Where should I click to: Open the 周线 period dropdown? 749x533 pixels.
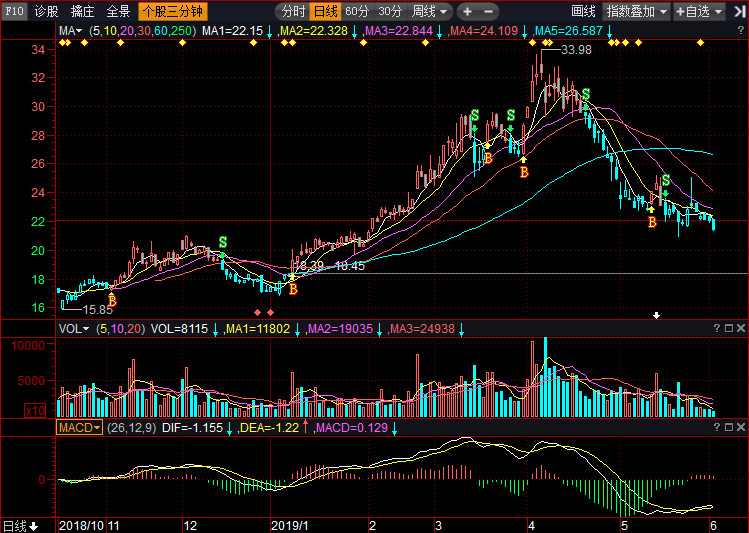click(430, 11)
